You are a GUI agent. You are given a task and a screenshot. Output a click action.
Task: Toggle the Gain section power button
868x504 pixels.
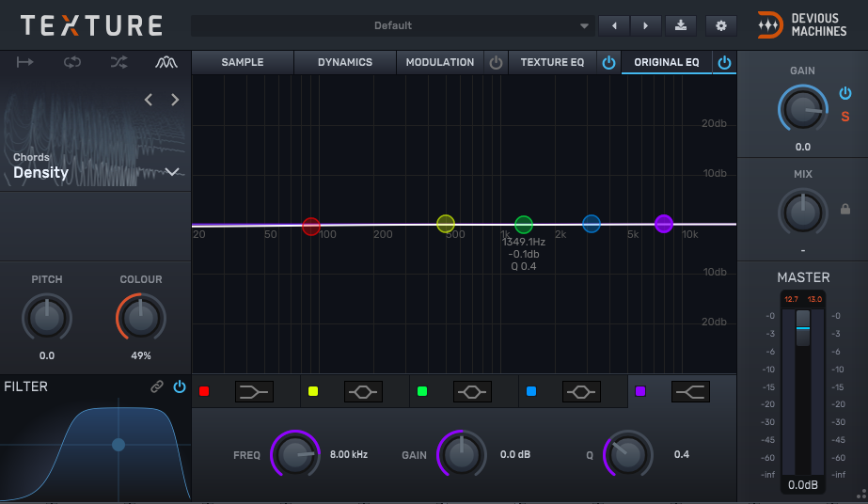(844, 93)
